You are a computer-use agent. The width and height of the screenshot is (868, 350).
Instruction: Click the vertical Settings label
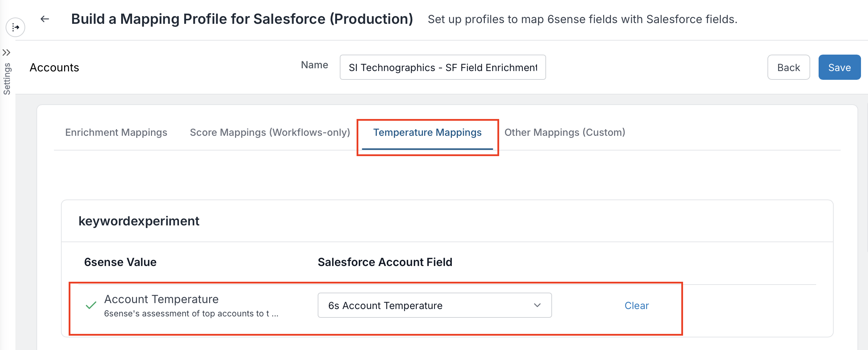pyautogui.click(x=7, y=79)
